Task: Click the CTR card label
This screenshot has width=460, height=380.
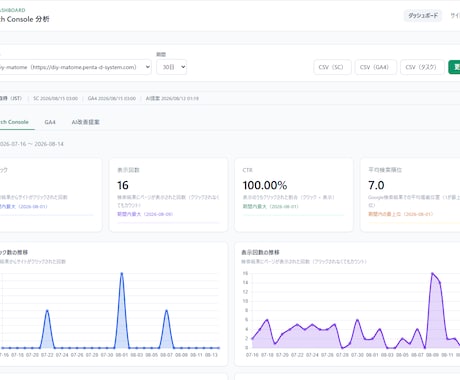Action: [247, 170]
